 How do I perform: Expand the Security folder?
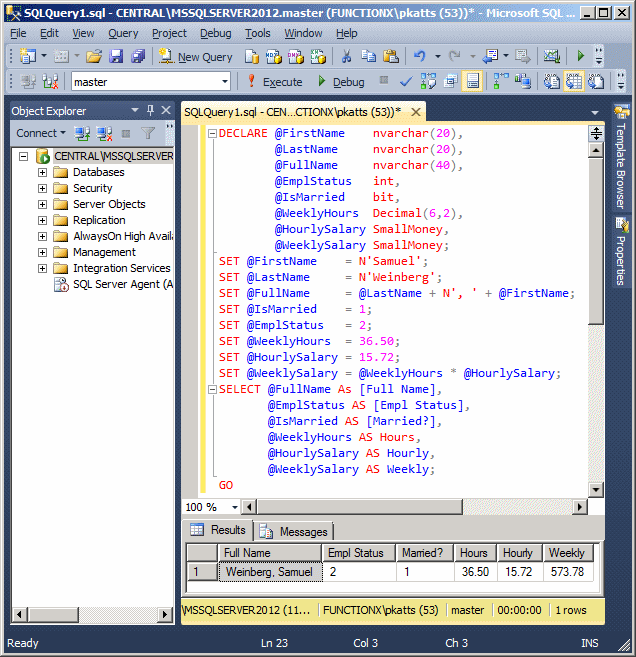click(42, 189)
